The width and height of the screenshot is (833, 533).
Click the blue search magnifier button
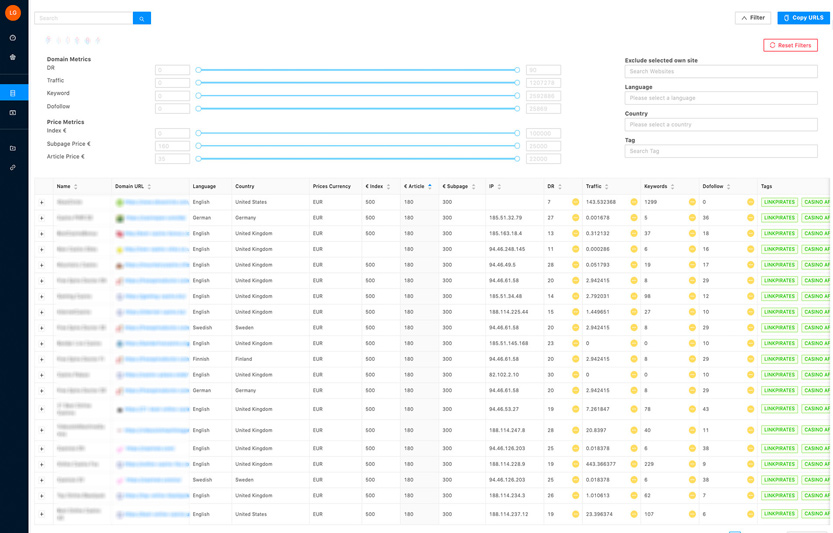[142, 18]
